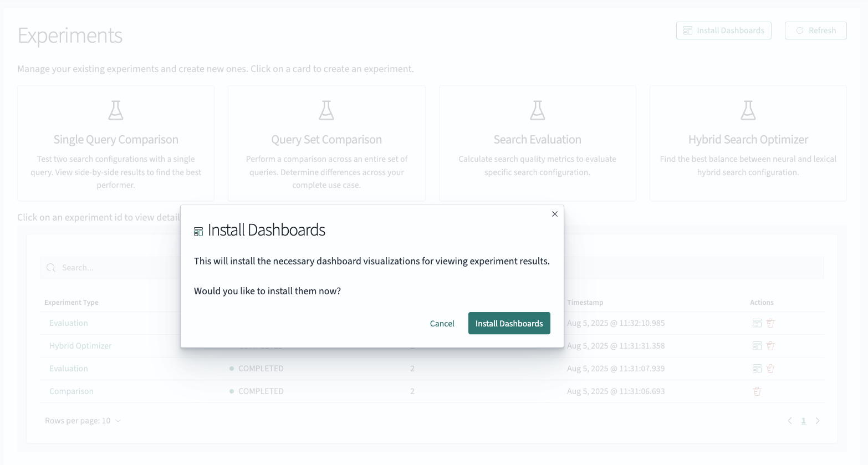Click the flask icon on Query Set Comparison card

326,110
